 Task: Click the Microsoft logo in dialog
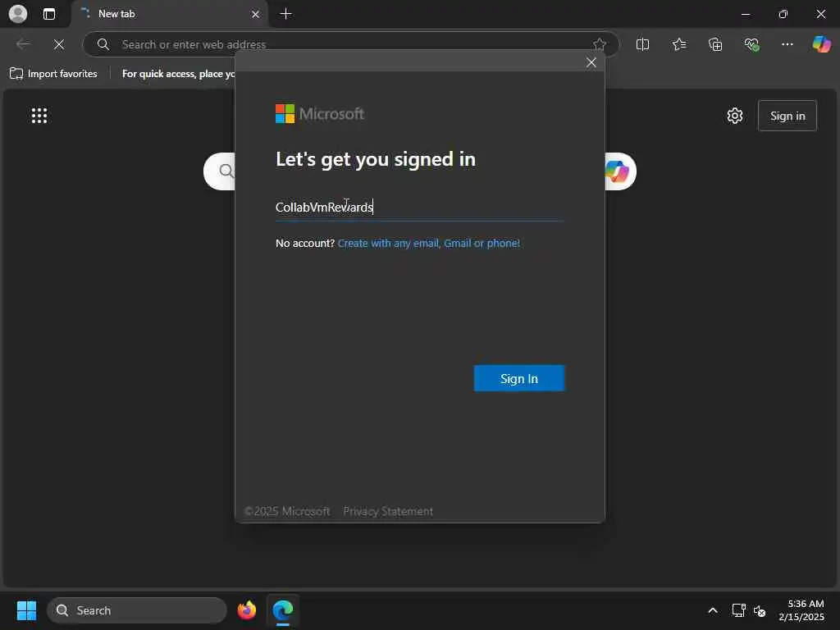(x=320, y=113)
